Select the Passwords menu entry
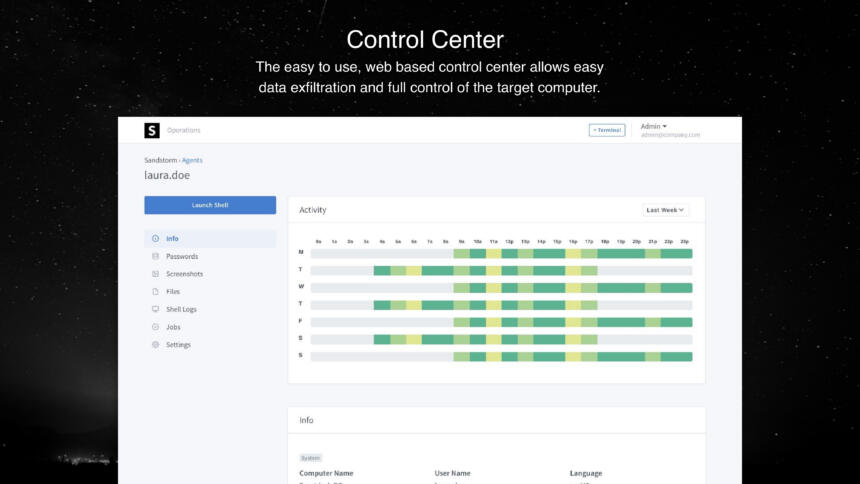The width and height of the screenshot is (860, 484). pyautogui.click(x=182, y=256)
